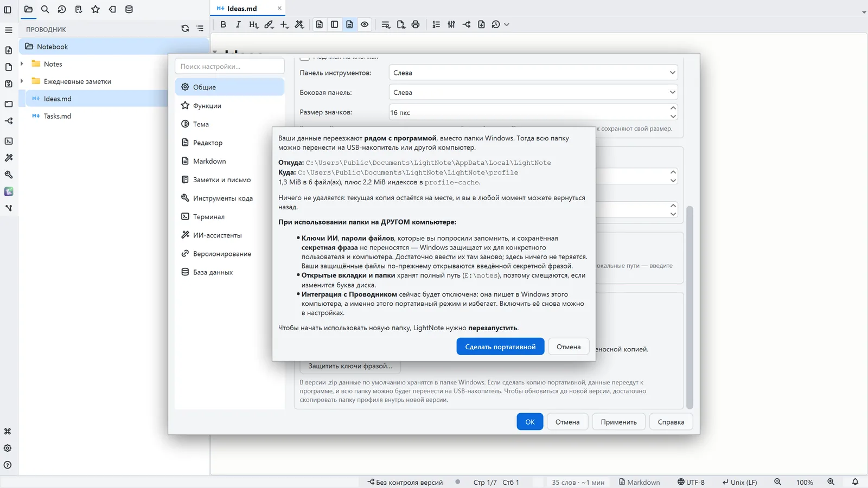Open the hamburger menu icon
This screenshot has height=488, width=868.
tap(9, 30)
